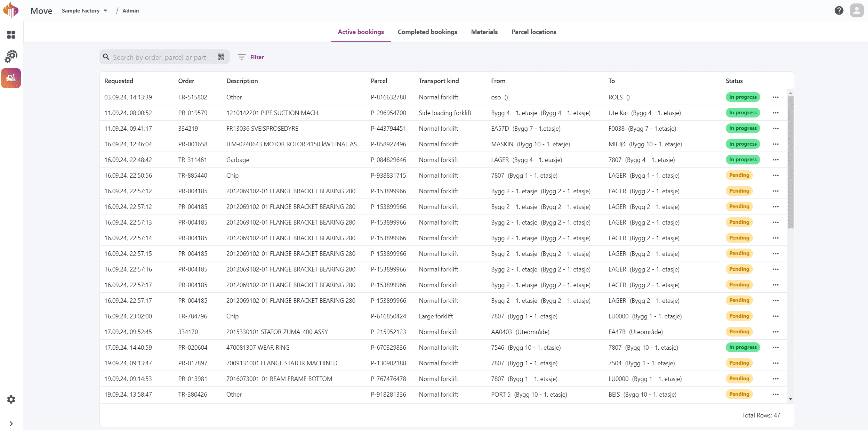Viewport: 868px width, 430px height.
Task: Sort by Requested column header
Action: pyautogui.click(x=119, y=81)
